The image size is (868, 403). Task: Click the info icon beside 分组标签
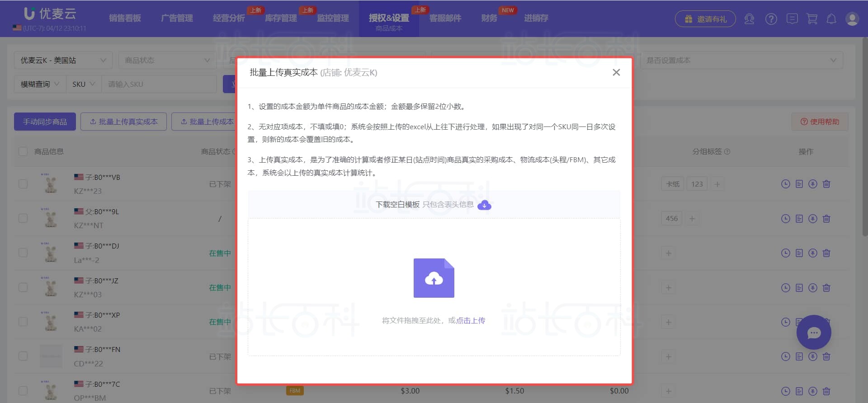click(x=727, y=152)
